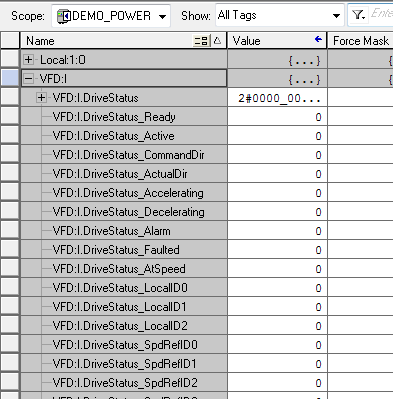393x399 pixels.
Task: Select VFD:I.DriveStatus_Ready tag
Action: point(114,117)
